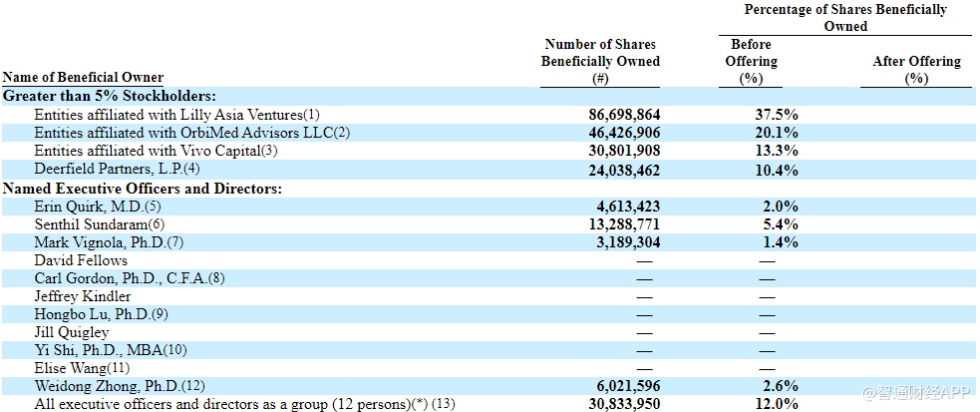Select 'Jeffrey Kindler' name
Screen dimensions: 980x412
(83, 296)
